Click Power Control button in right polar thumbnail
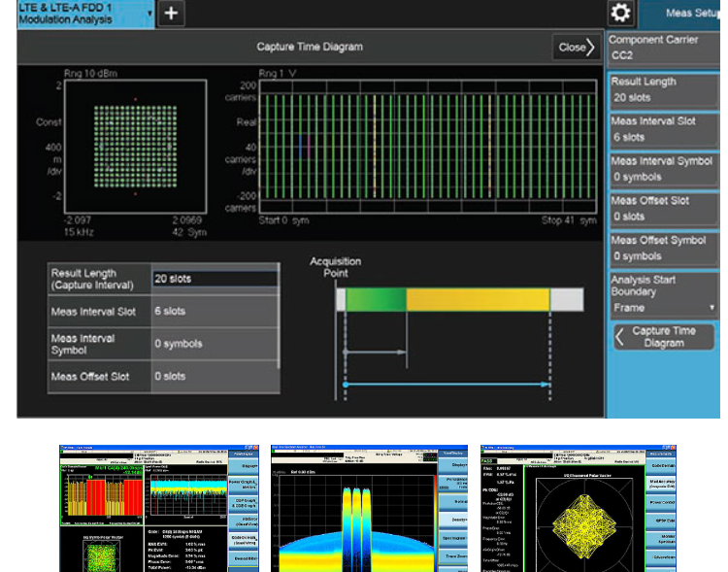Viewport: 728px width, 572px height. (x=661, y=502)
